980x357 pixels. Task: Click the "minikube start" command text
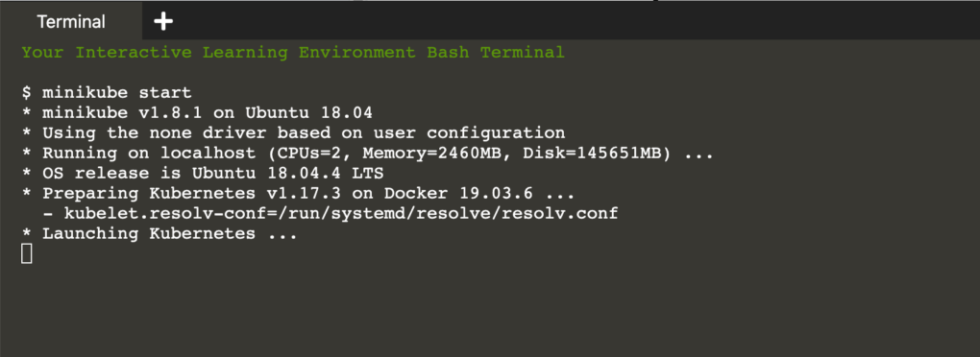[117, 93]
